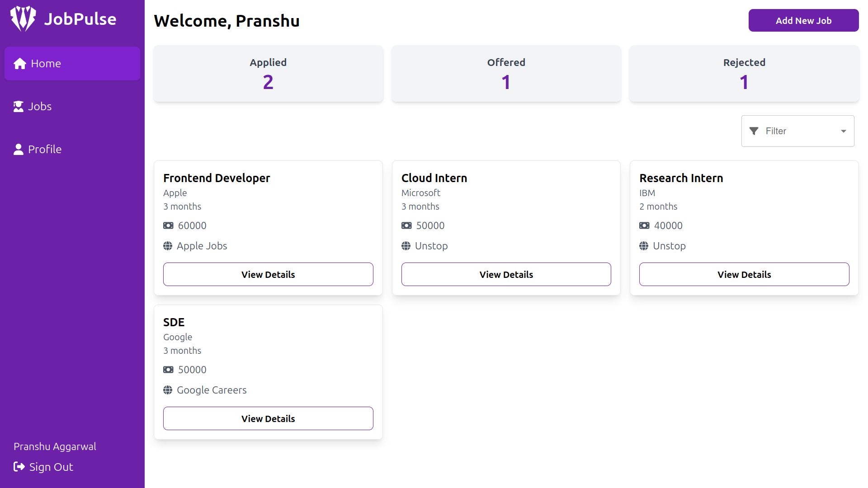Screen dimensions: 868x488
Task: Click the Microsoft company name
Action: [420, 193]
